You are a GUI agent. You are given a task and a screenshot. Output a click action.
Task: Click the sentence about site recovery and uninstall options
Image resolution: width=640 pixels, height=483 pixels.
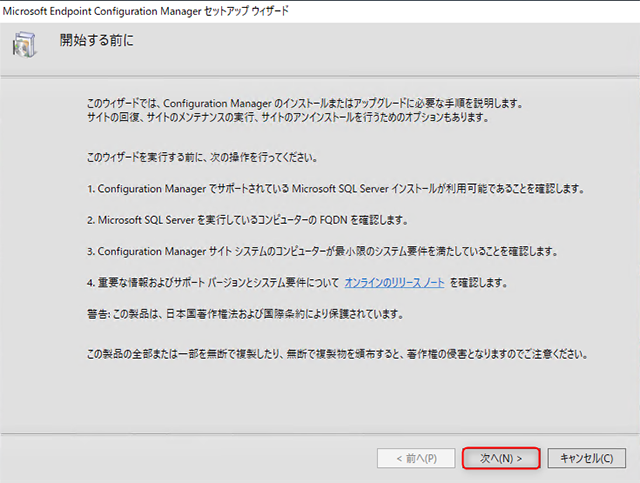point(287,118)
